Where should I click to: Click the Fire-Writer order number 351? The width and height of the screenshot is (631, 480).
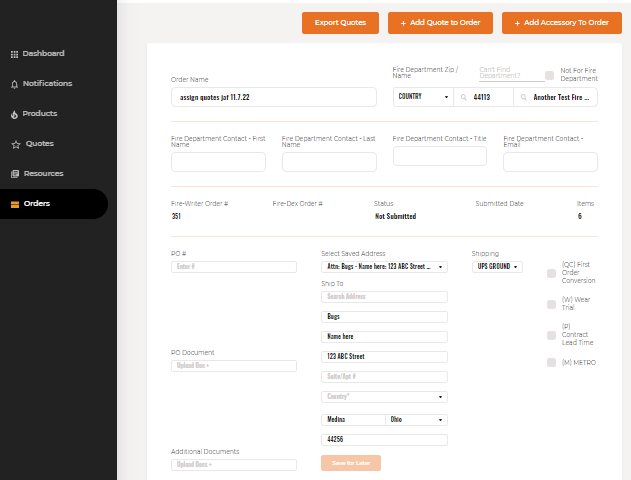(x=176, y=216)
